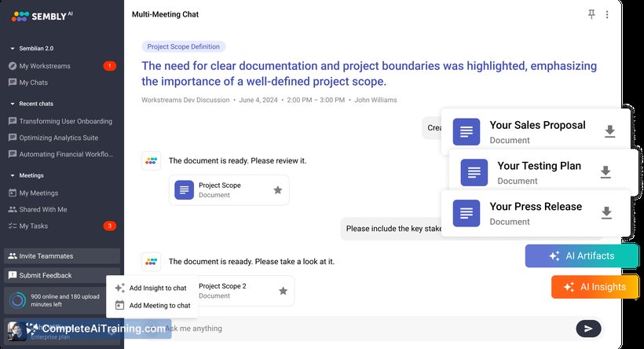Screen dimensions: 644x349
Task: Click the minutes-left progress ring
Action: (x=17, y=300)
